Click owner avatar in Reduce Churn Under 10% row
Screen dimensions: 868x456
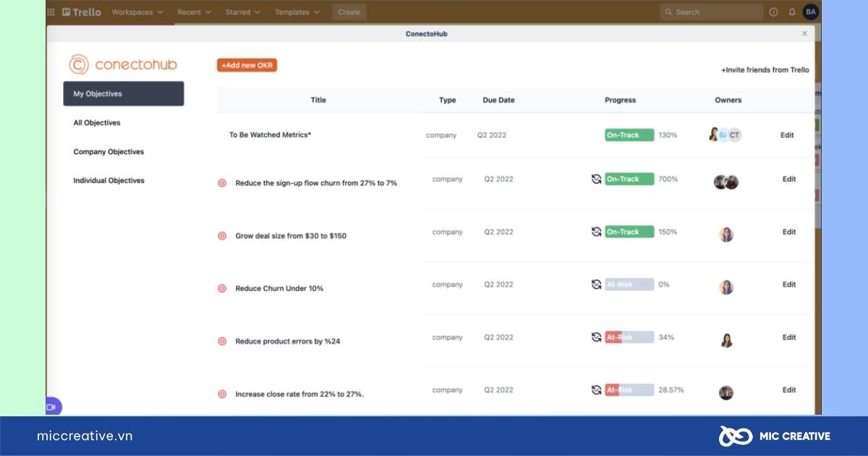[x=726, y=287]
